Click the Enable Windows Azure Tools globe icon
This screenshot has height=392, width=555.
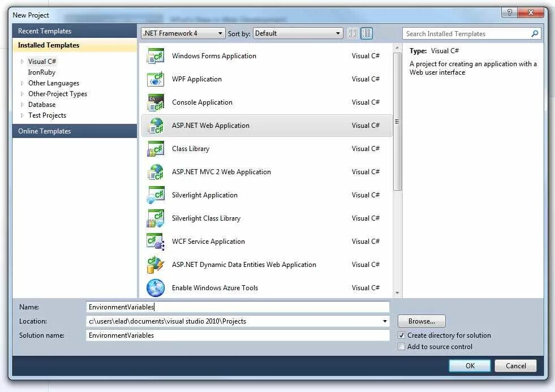tap(156, 287)
